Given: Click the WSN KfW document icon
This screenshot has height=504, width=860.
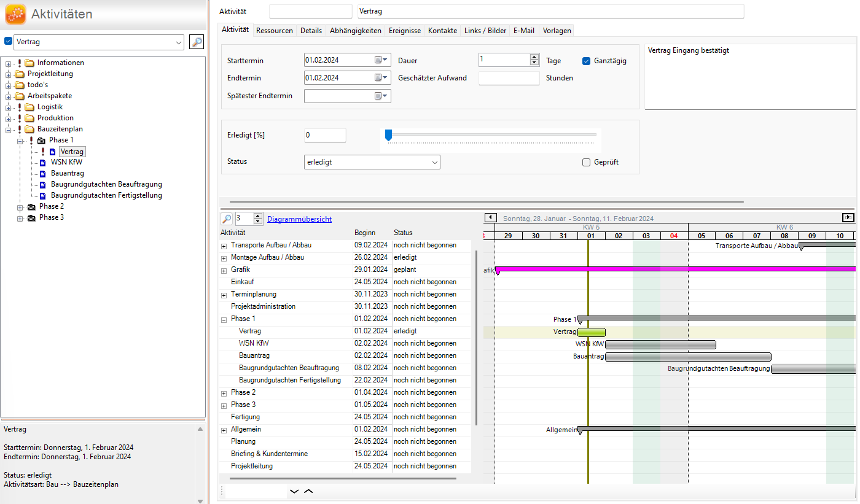Looking at the screenshot, I should pyautogui.click(x=42, y=163).
